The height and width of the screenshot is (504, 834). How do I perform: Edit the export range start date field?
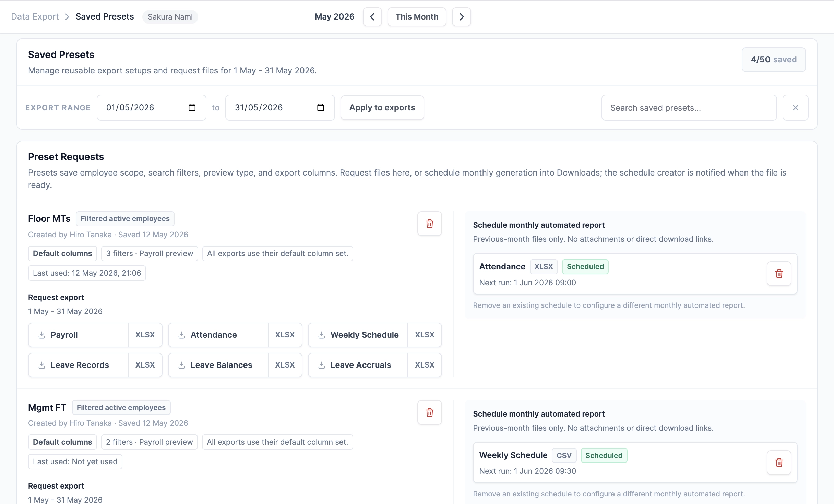(x=152, y=108)
